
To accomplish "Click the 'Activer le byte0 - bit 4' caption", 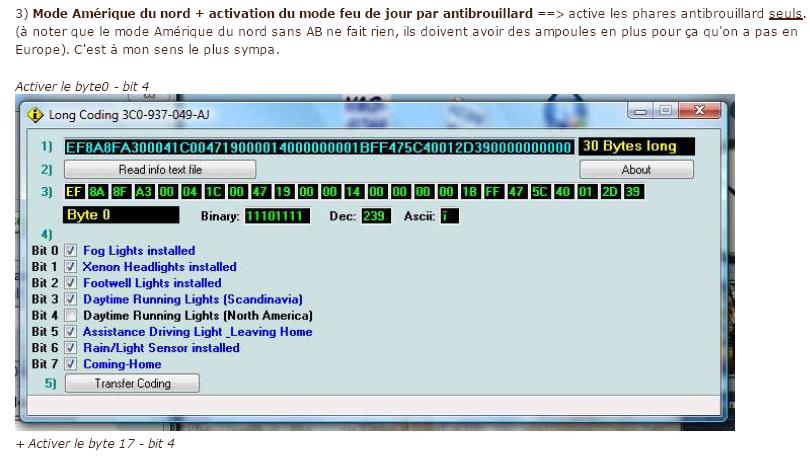I will tap(82, 86).
